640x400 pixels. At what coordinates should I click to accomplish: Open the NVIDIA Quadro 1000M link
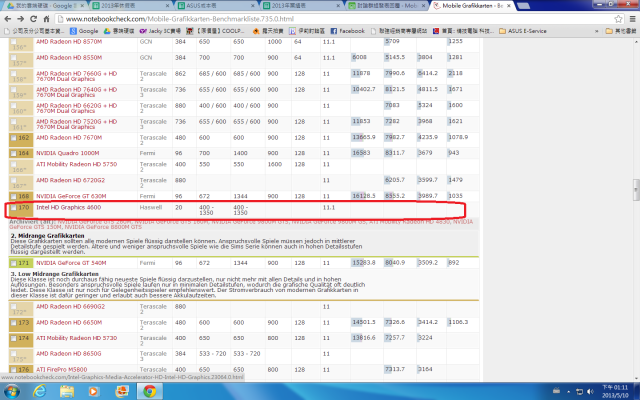[67, 153]
